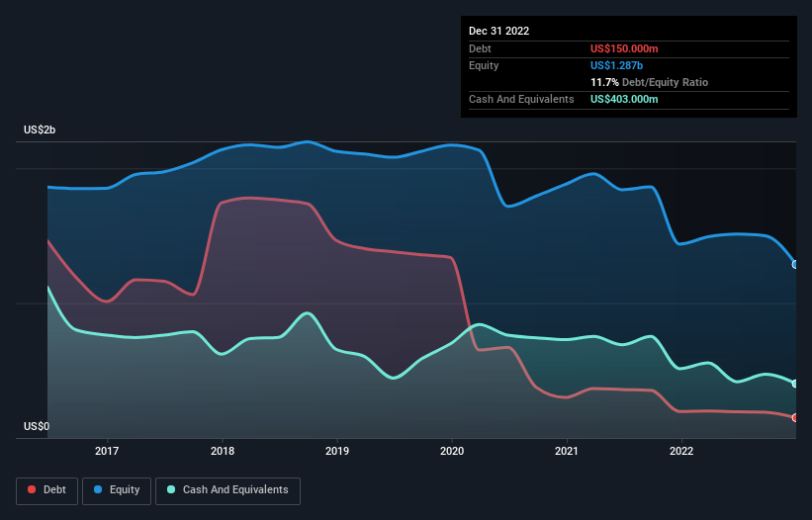The height and width of the screenshot is (520, 812).
Task: Click the US$1.287b equity value
Action: 616,65
